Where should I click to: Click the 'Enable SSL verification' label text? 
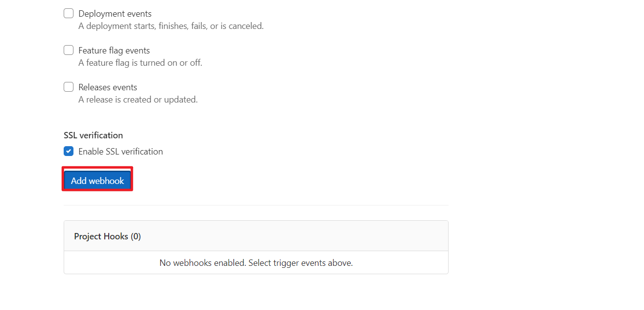120,152
